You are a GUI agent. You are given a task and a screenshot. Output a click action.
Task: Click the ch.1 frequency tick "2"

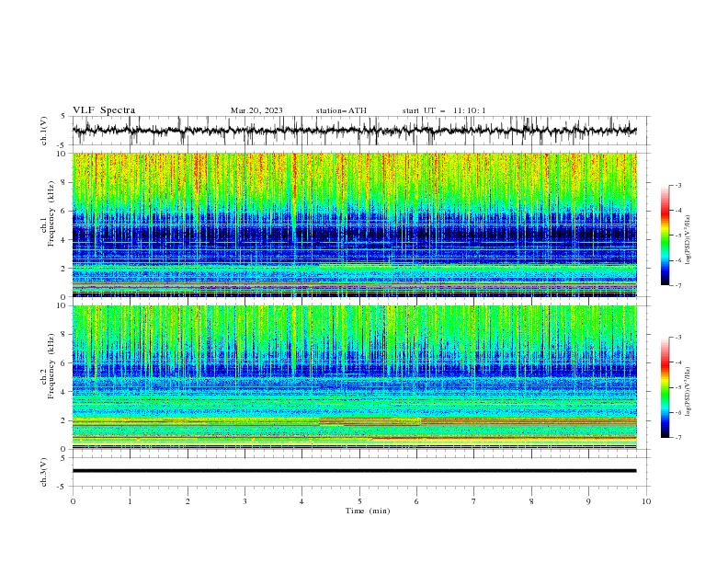tap(64, 269)
